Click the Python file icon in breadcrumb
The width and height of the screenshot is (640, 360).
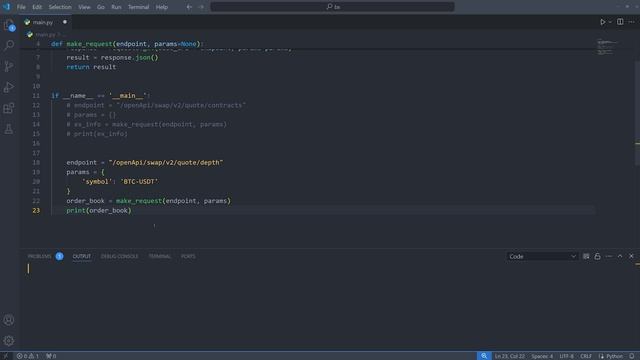point(29,35)
